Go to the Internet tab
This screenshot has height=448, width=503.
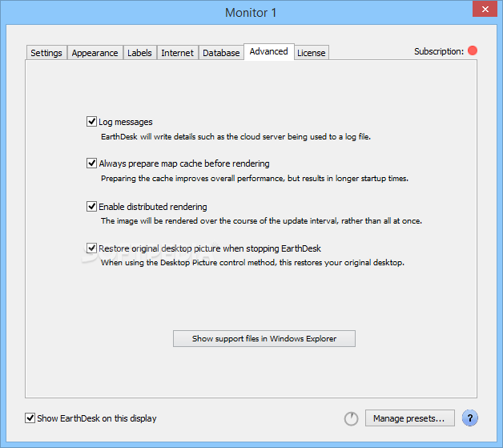[x=177, y=53]
